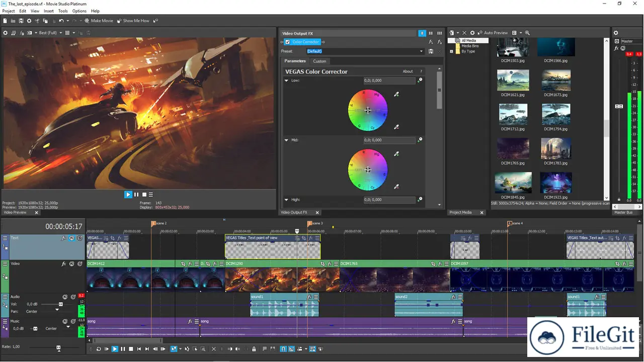644x362 pixels.
Task: Expand the By Type media folder
Action: 451,51
